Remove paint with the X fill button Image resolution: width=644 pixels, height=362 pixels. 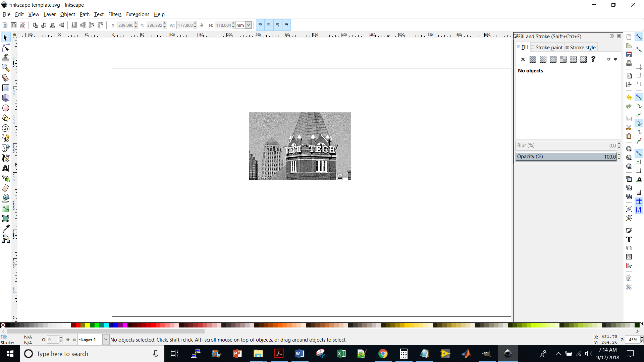[523, 59]
